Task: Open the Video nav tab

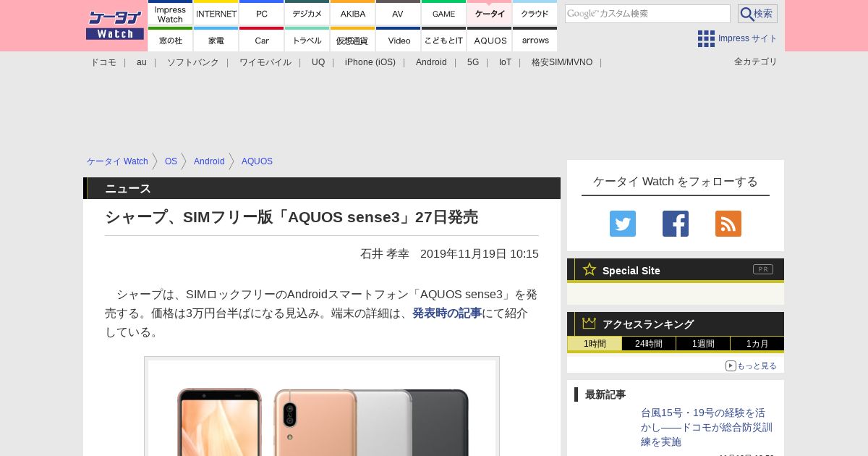Action: (x=399, y=40)
